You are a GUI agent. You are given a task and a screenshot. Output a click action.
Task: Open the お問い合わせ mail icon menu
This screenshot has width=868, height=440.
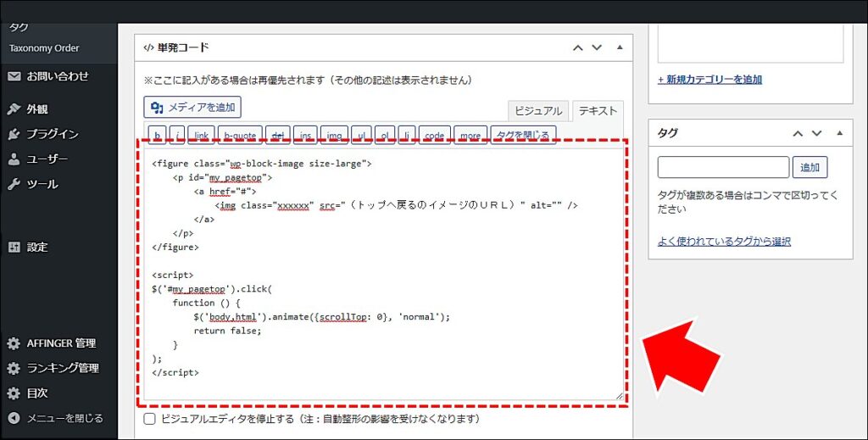[14, 76]
